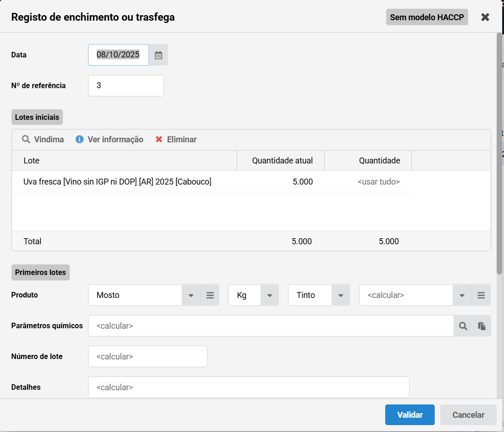Click the Ver informação toolbar label

tap(116, 139)
